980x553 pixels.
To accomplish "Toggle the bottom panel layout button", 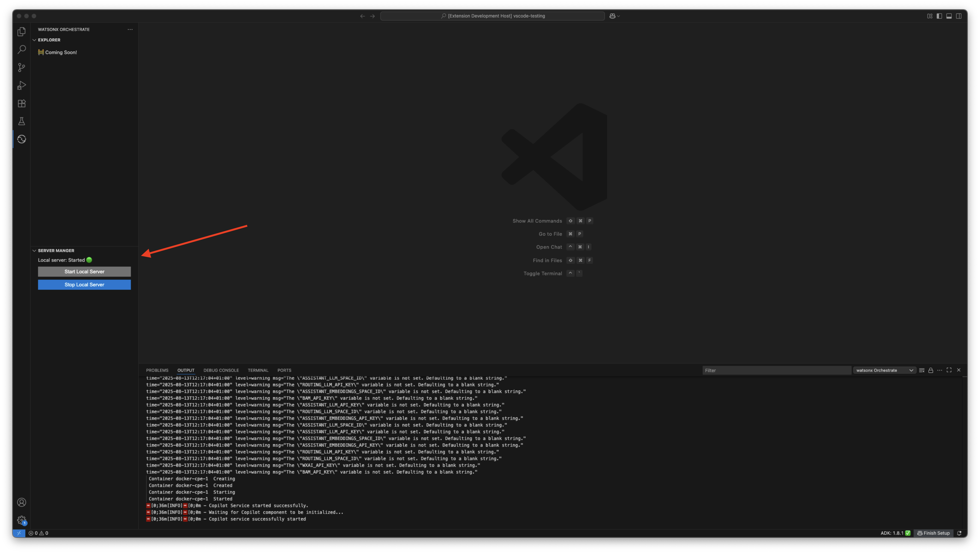I will 949,16.
